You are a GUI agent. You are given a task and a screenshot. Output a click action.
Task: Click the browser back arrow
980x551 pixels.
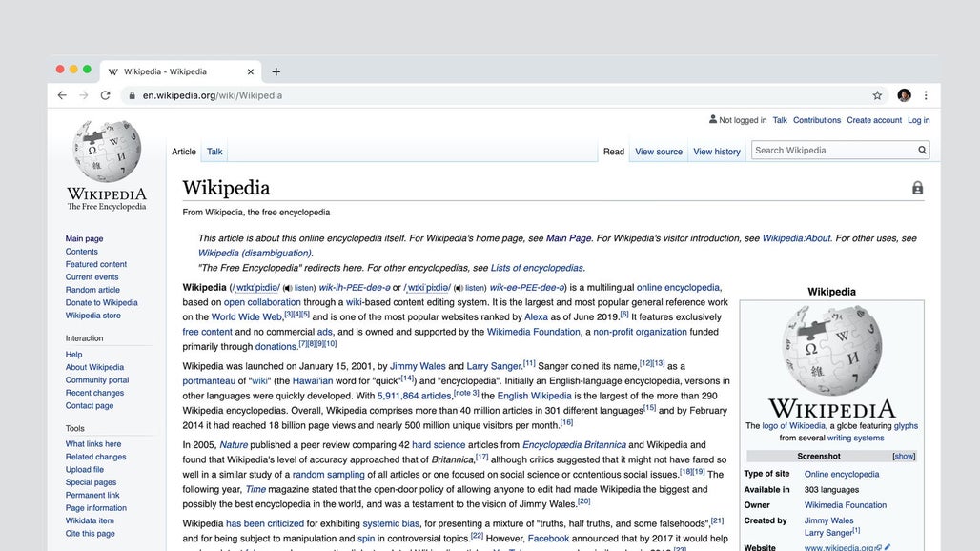pyautogui.click(x=62, y=95)
